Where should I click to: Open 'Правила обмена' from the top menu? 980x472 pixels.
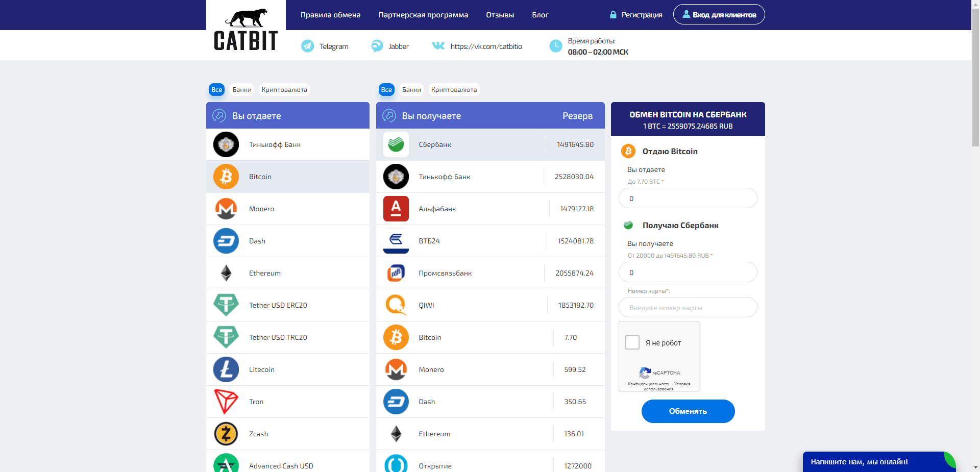click(331, 15)
